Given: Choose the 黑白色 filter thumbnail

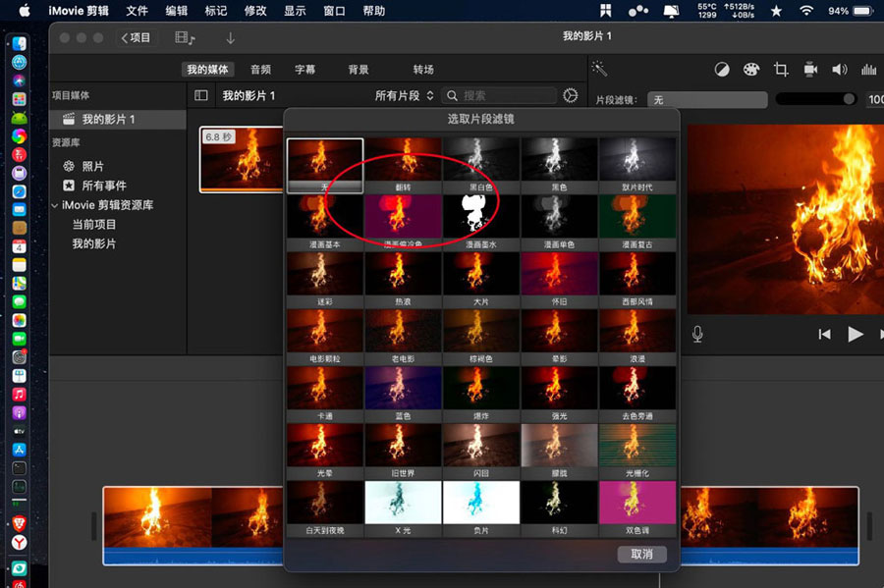Looking at the screenshot, I should 481,165.
